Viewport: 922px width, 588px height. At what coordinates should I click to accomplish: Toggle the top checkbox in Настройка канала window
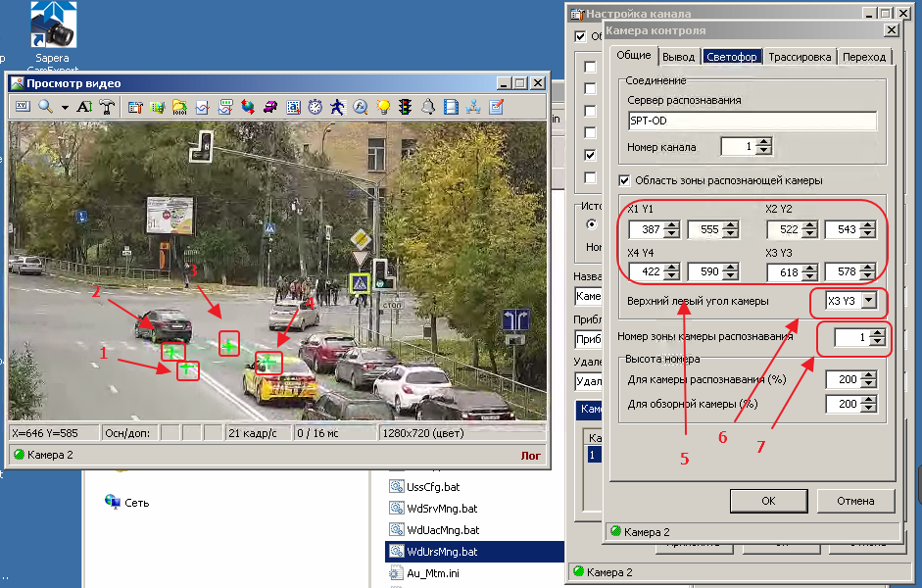point(581,37)
